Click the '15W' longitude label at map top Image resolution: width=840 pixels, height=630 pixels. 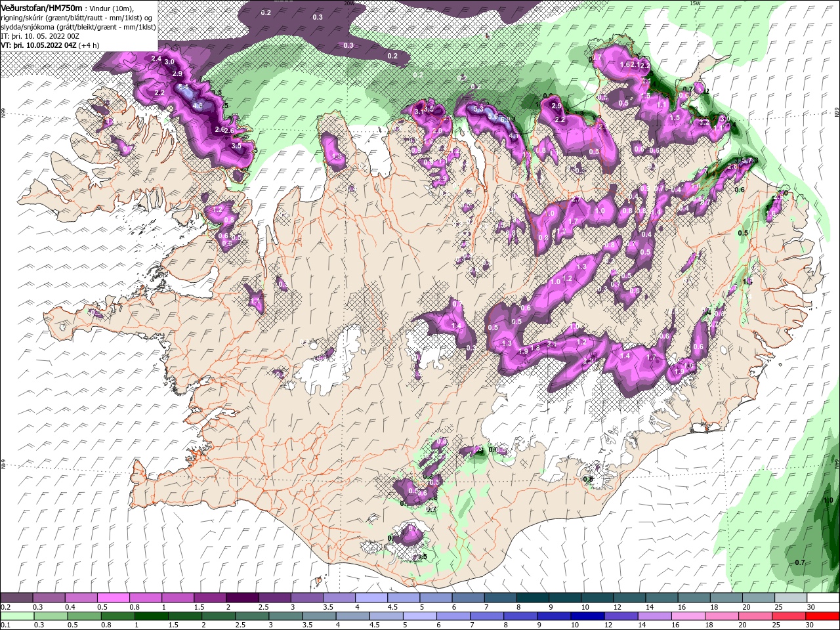pyautogui.click(x=695, y=3)
